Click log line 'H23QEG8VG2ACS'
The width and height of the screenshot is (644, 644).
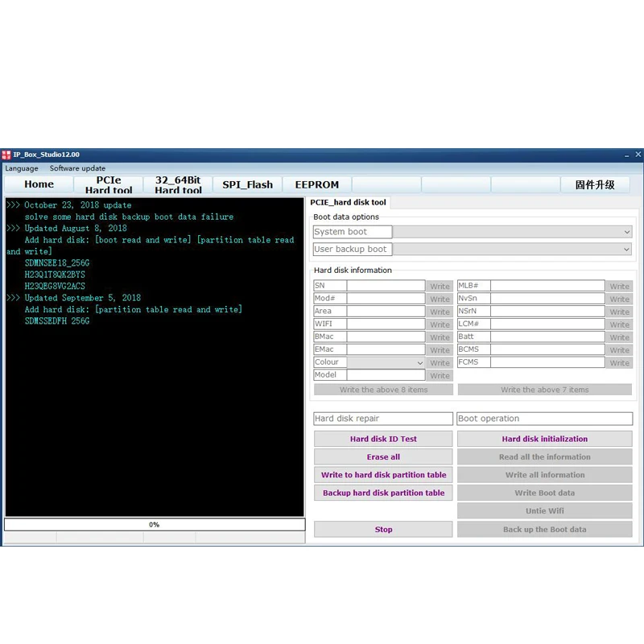pyautogui.click(x=55, y=287)
